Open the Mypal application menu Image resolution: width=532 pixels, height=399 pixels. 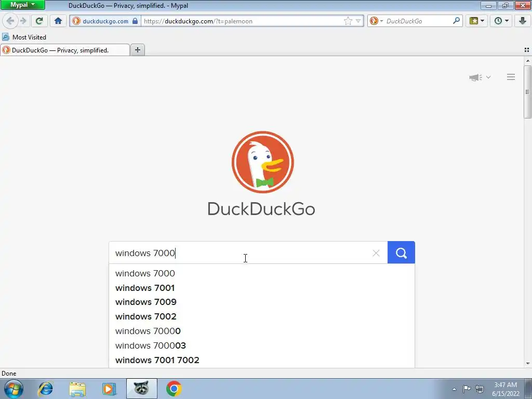[22, 5]
